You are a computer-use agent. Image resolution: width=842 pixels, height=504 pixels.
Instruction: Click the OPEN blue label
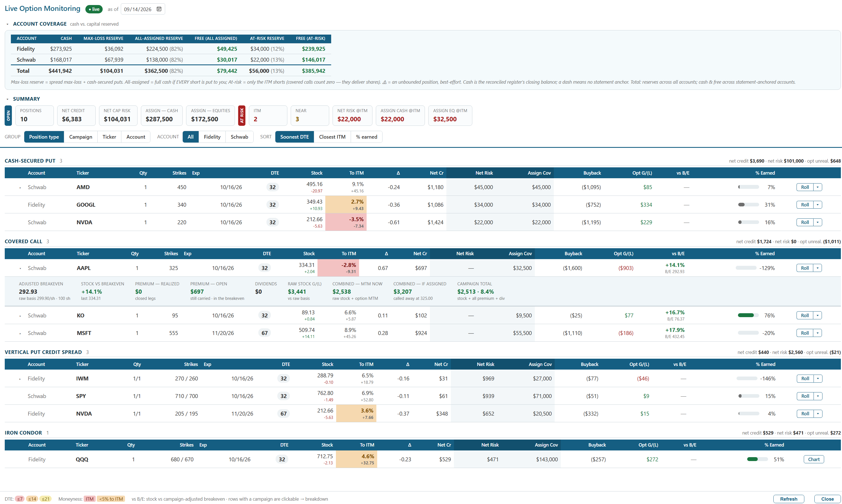pos(8,116)
